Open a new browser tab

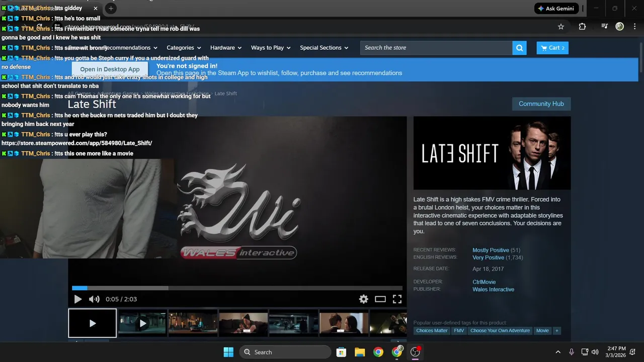111,9
